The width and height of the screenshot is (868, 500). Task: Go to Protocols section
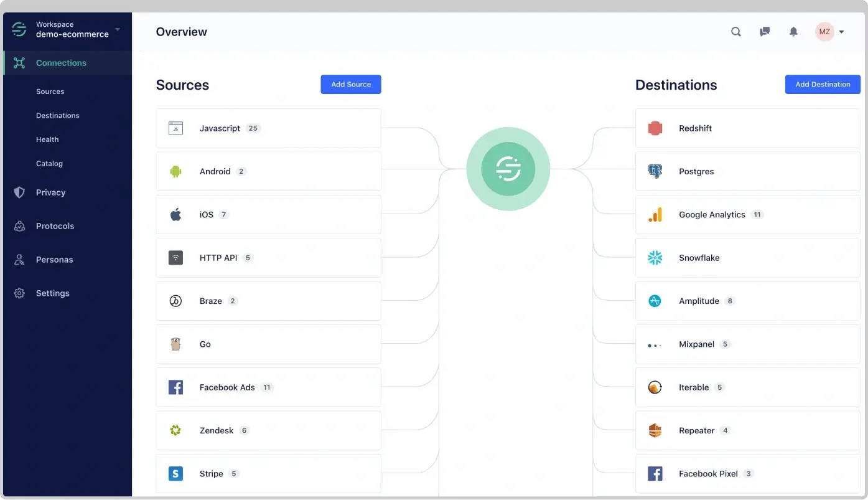coord(55,226)
